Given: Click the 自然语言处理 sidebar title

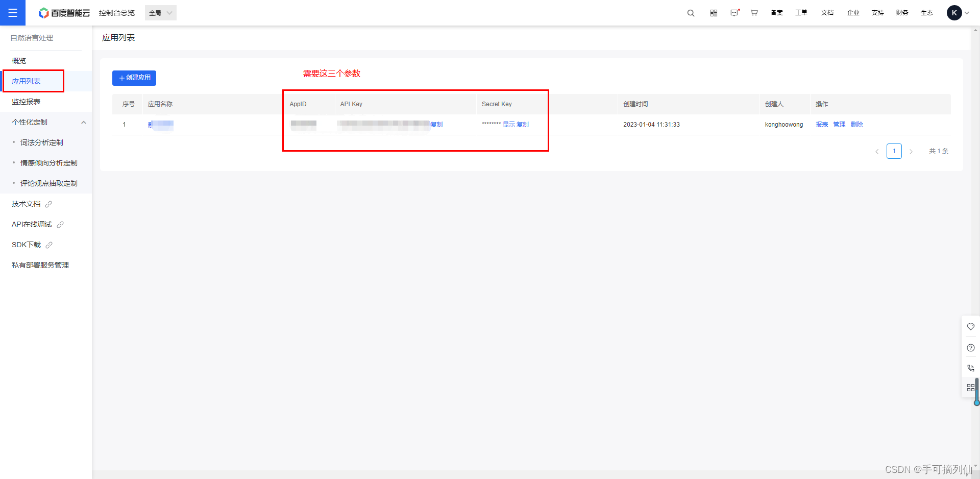Looking at the screenshot, I should coord(32,38).
